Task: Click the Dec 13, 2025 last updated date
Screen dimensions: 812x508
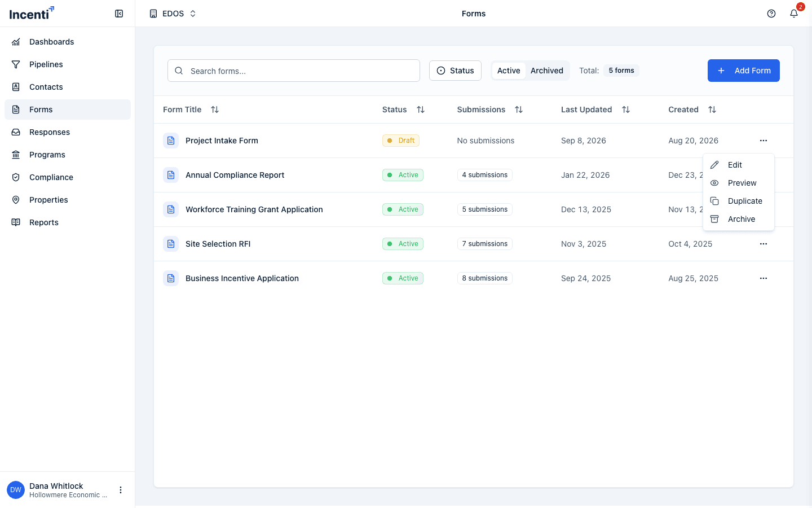Action: pos(586,209)
